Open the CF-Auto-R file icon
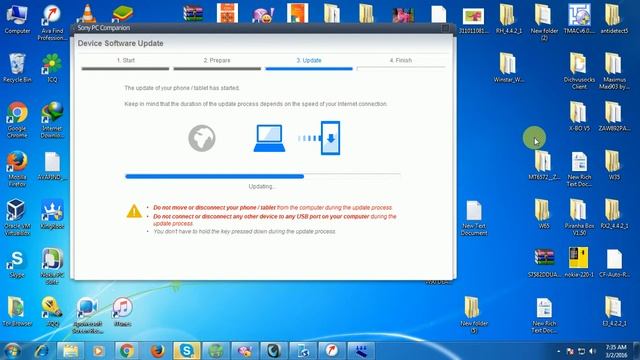Screen dimensions: 640x360 coord(614,263)
